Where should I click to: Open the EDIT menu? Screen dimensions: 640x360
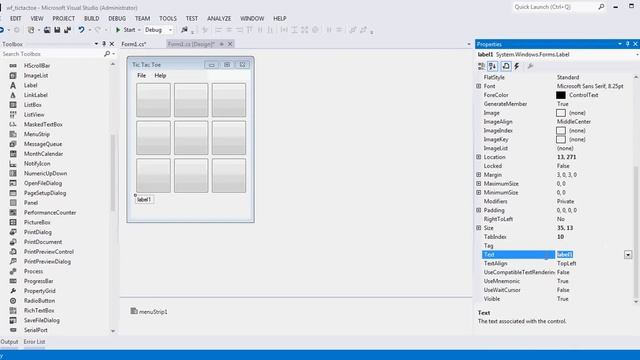(16, 18)
